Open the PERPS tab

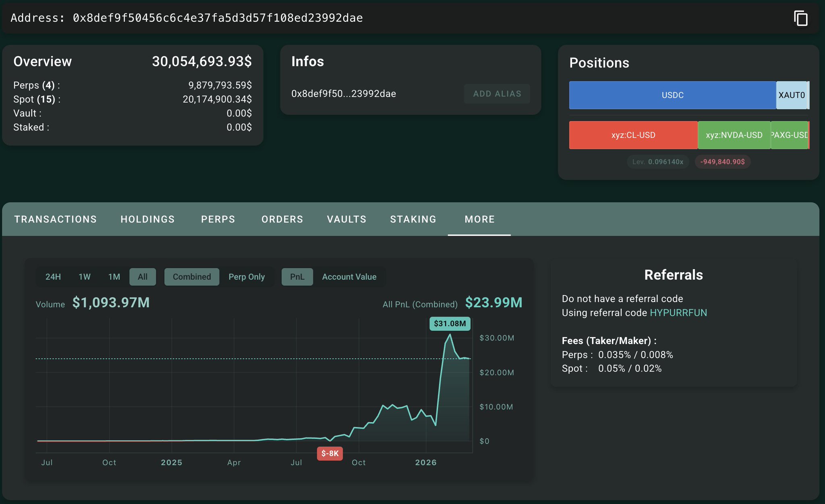(218, 219)
